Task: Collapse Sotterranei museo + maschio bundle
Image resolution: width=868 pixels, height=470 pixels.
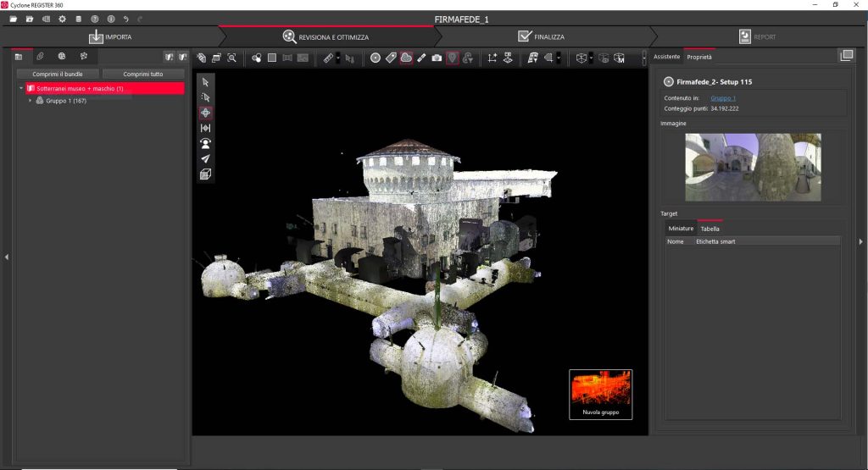Action: [x=21, y=88]
